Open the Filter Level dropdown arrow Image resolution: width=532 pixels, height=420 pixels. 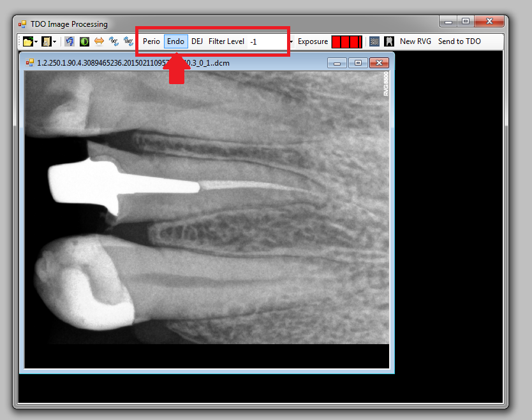point(292,42)
